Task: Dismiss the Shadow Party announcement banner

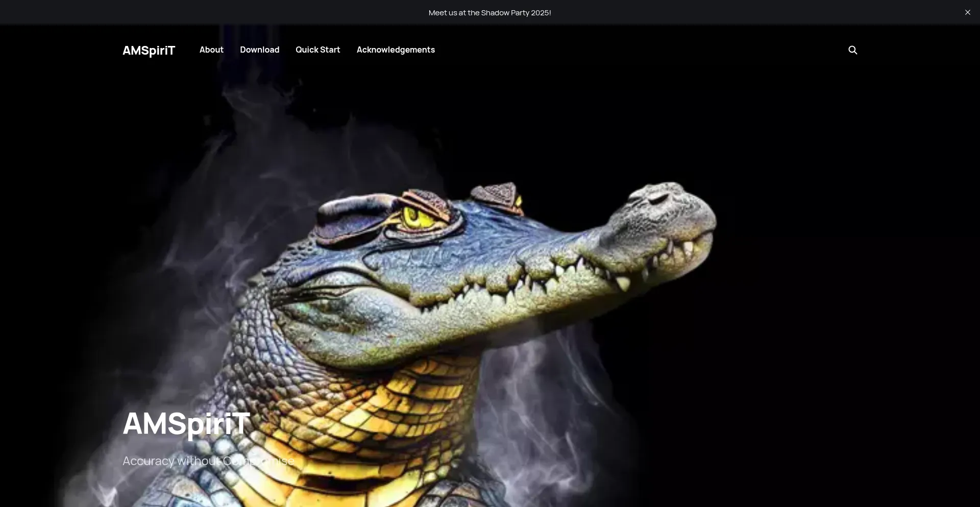Action: pos(967,12)
